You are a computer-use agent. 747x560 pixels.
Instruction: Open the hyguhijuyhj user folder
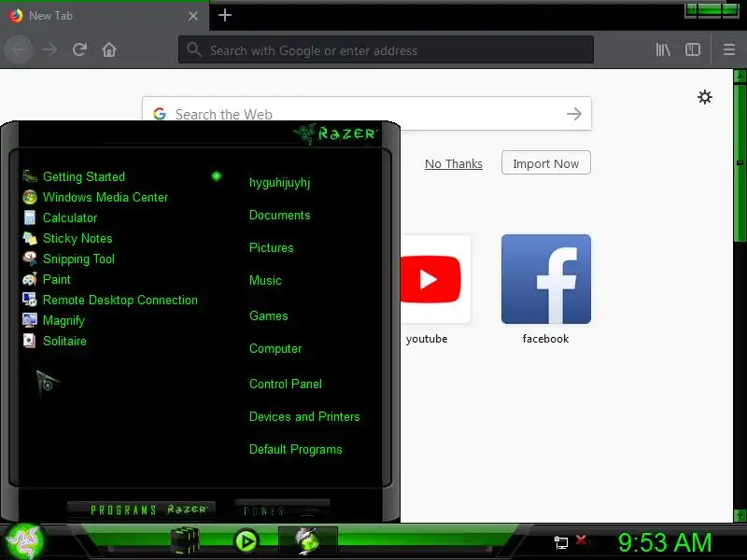coord(279,182)
